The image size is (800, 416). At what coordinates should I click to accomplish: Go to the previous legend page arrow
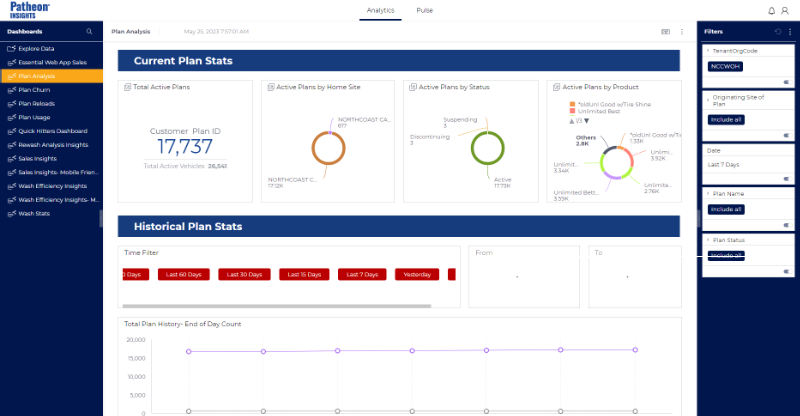click(571, 121)
